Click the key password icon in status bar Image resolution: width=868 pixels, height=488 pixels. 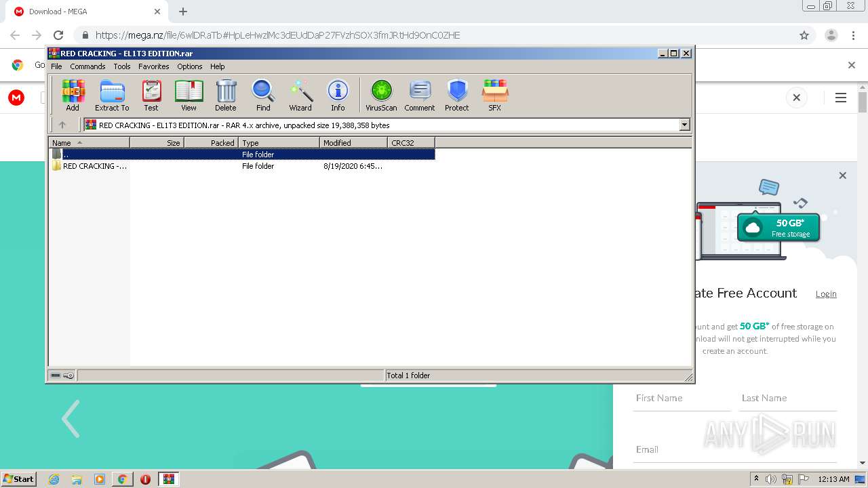[68, 375]
